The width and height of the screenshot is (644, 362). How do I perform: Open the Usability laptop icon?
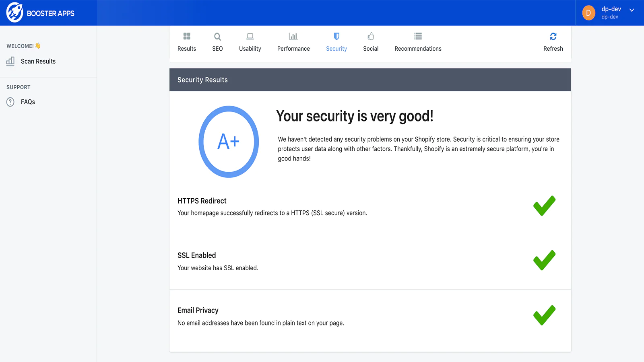[250, 37]
